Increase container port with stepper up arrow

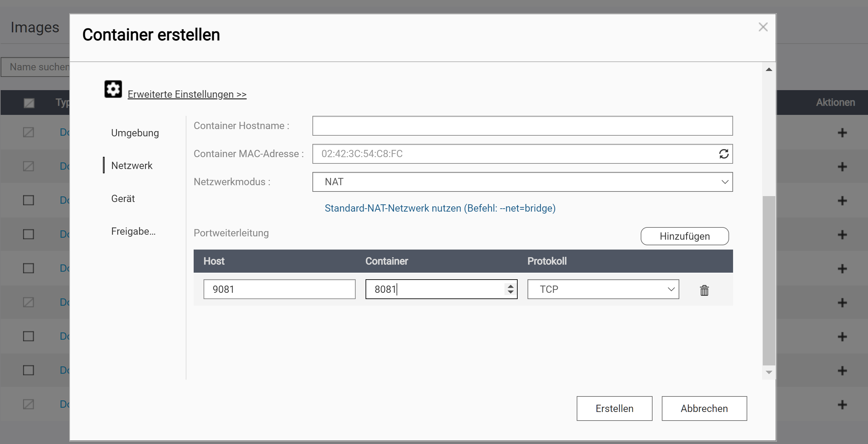tap(510, 286)
